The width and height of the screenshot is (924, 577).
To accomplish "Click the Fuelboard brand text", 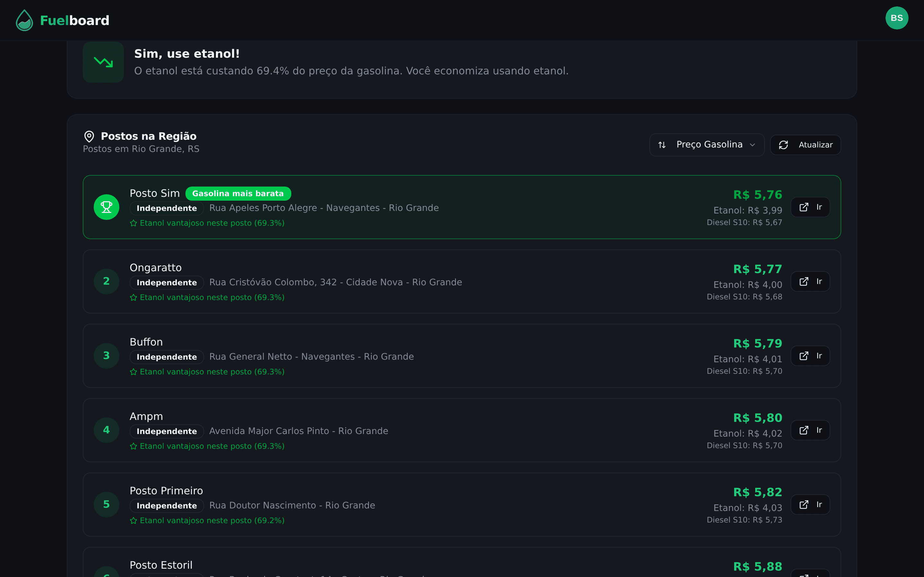I will coord(74,21).
